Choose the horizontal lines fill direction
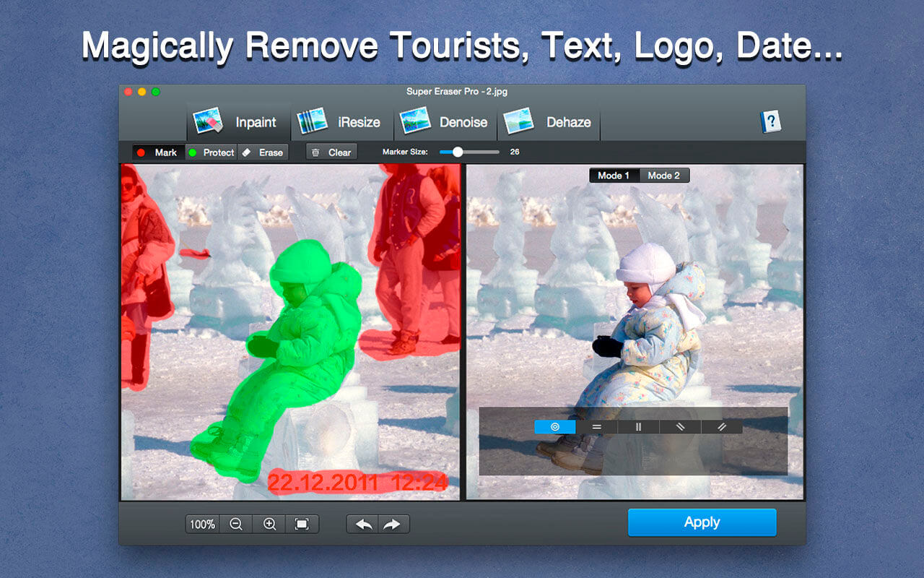 pyautogui.click(x=597, y=427)
